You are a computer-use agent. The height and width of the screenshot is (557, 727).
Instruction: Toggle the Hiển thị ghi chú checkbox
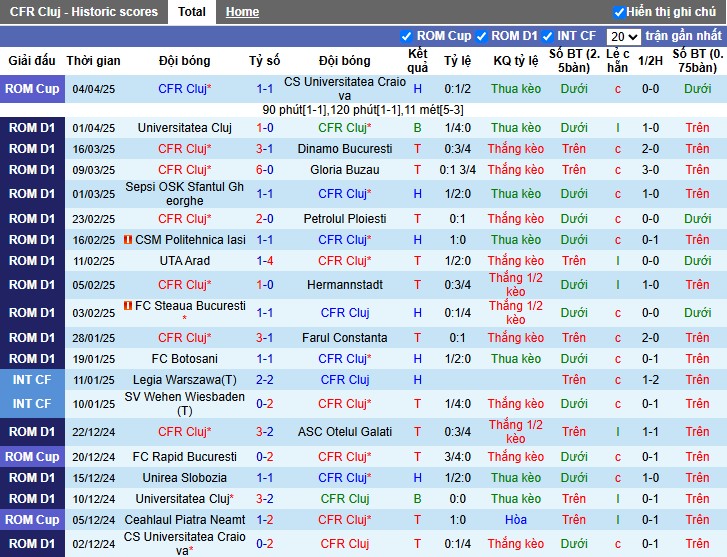tap(619, 12)
